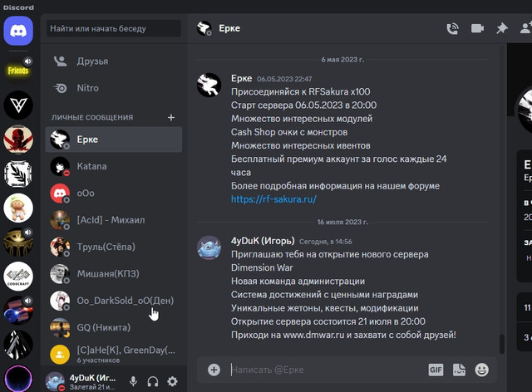Click Ерке username in first message
The height and width of the screenshot is (392, 532).
point(242,78)
